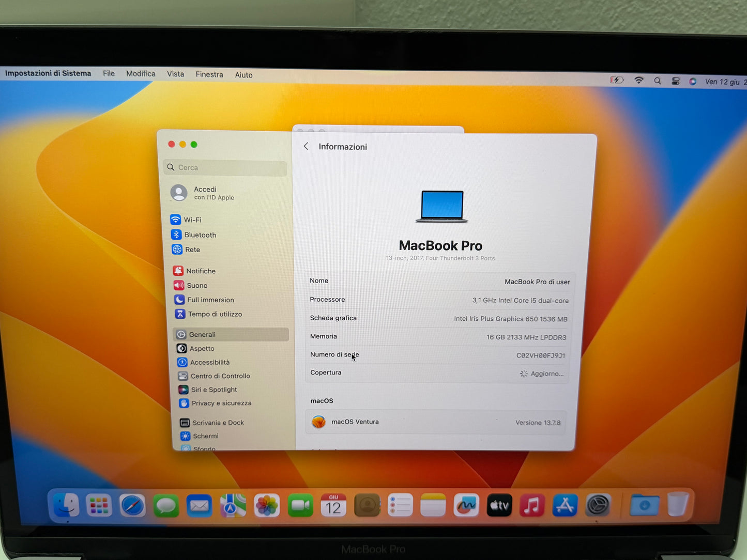747x560 pixels.
Task: Open Finder from the Dock
Action: coord(66,505)
